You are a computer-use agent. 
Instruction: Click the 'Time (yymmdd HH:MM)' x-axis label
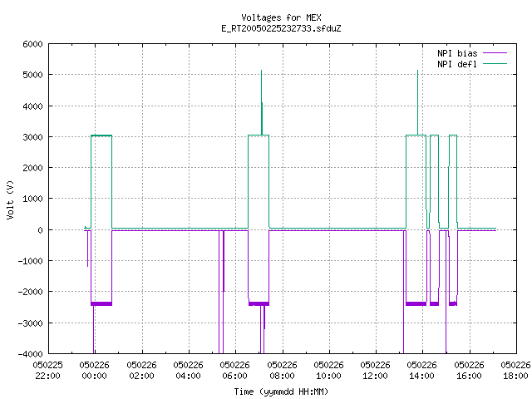[281, 392]
